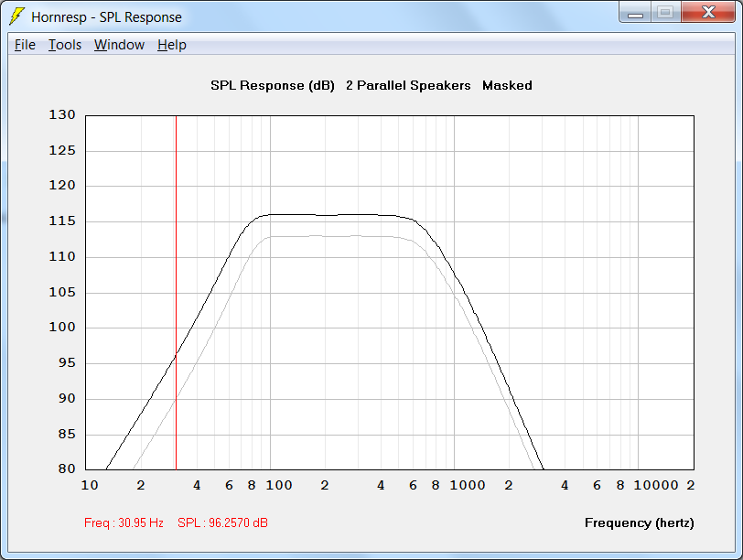Click the 1000 label on frequency axis

pyautogui.click(x=468, y=486)
